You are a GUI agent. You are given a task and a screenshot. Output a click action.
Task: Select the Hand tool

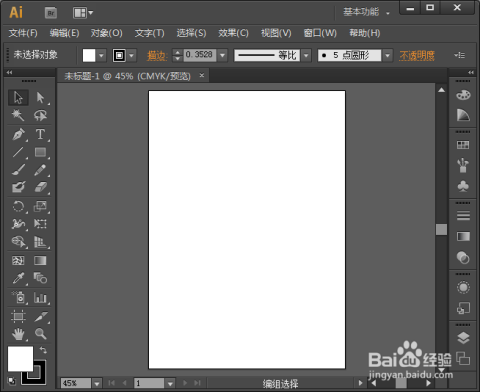click(18, 334)
